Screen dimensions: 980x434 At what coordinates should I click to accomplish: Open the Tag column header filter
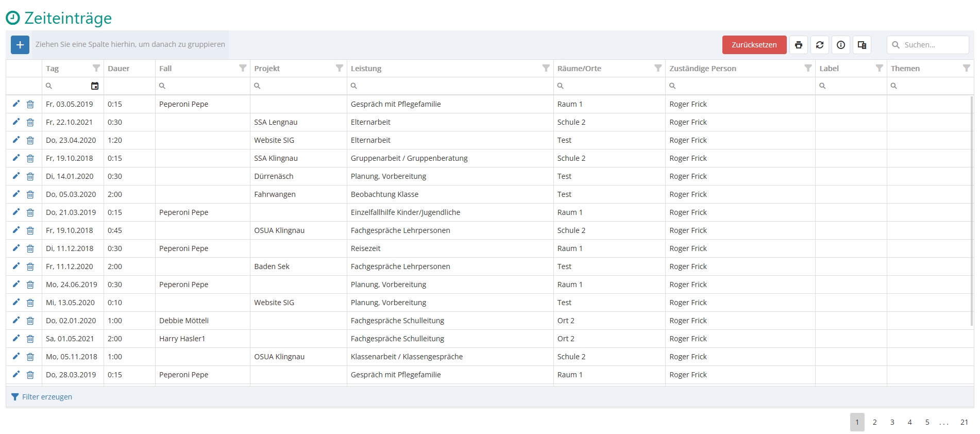click(x=96, y=68)
